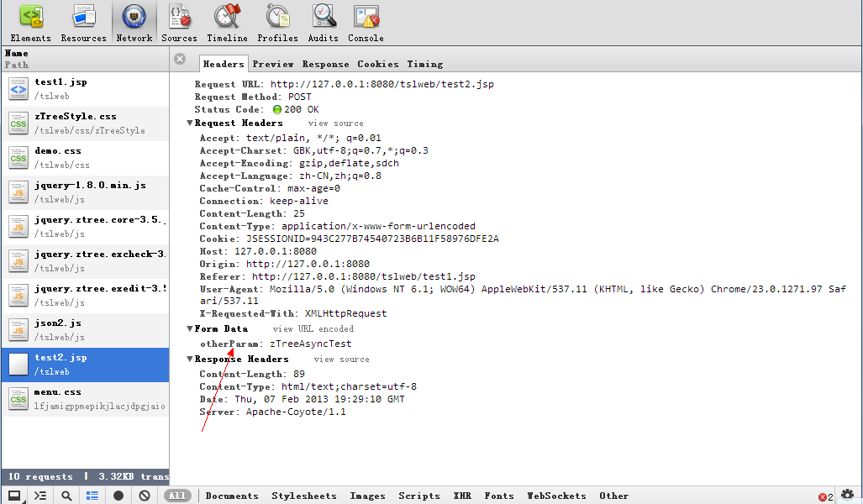Viewport: 863px width, 504px height.
Task: Close the request details pane
Action: [x=180, y=59]
